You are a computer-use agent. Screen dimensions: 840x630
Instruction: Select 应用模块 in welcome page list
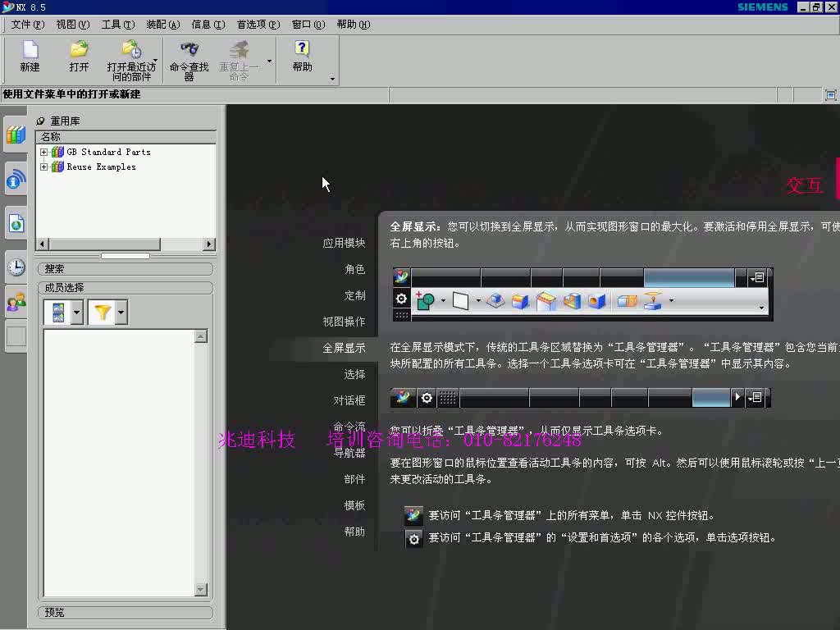click(x=344, y=243)
